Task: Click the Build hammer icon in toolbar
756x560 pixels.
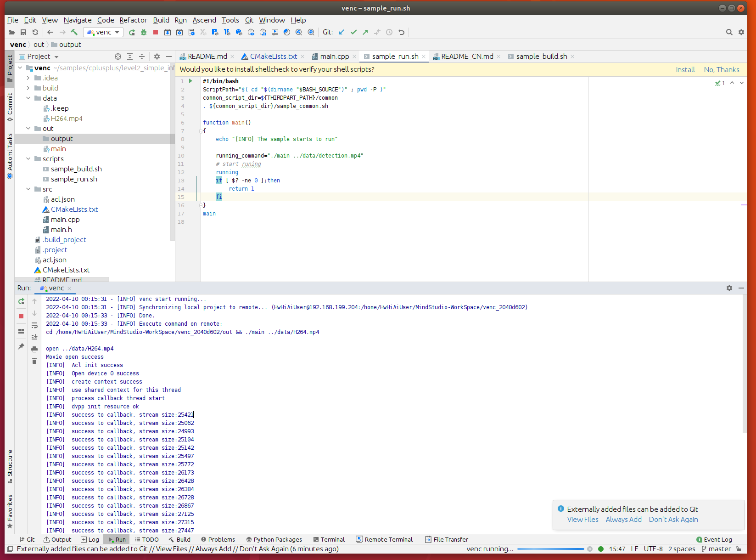Action: click(x=74, y=32)
